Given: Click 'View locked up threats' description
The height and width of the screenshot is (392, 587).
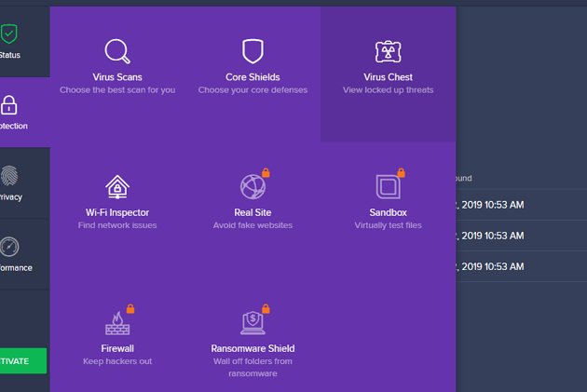Looking at the screenshot, I should (x=389, y=90).
